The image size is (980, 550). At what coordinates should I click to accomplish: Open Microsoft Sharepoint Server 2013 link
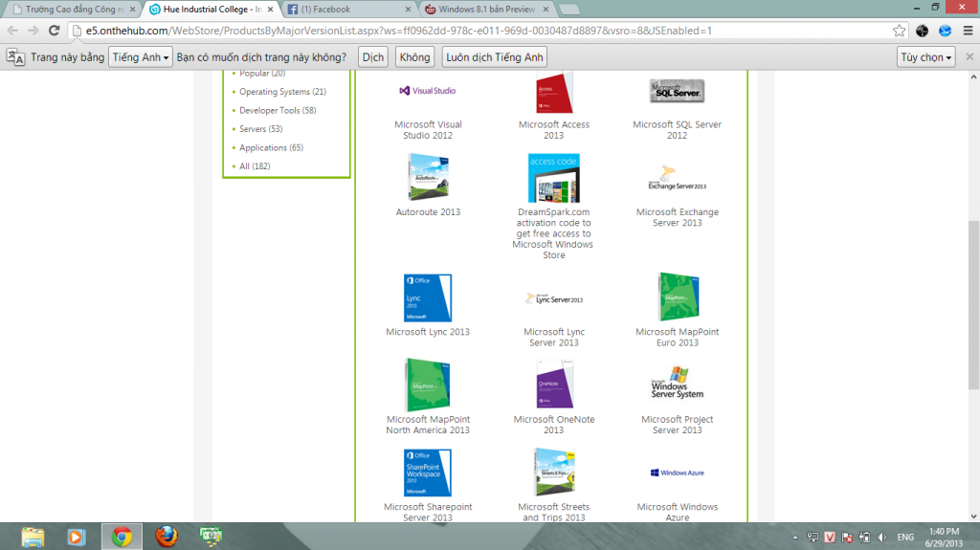click(428, 512)
